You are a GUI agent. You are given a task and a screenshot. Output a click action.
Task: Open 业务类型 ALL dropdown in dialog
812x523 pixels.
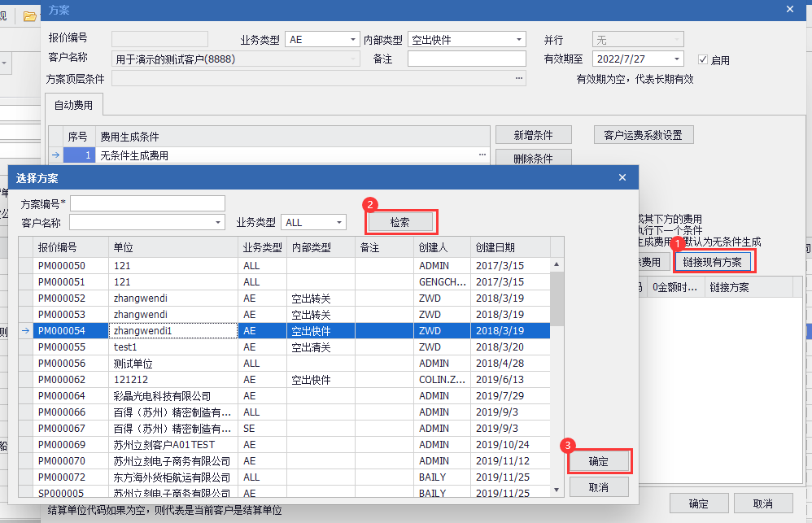pyautogui.click(x=339, y=222)
